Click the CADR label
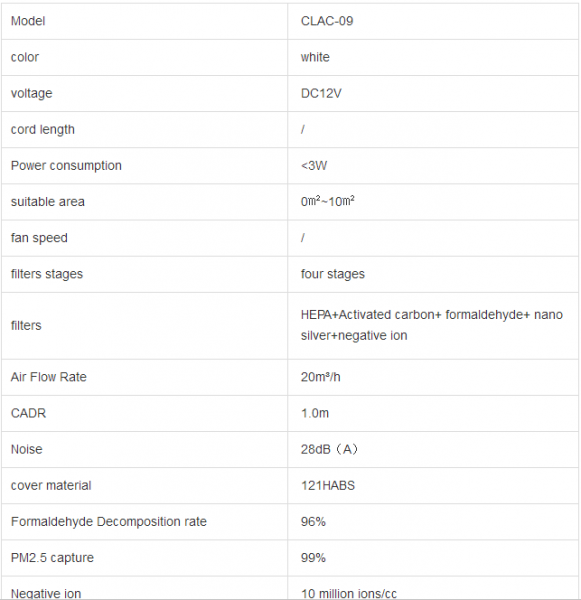Viewport: 581px width, 600px height. click(x=28, y=413)
